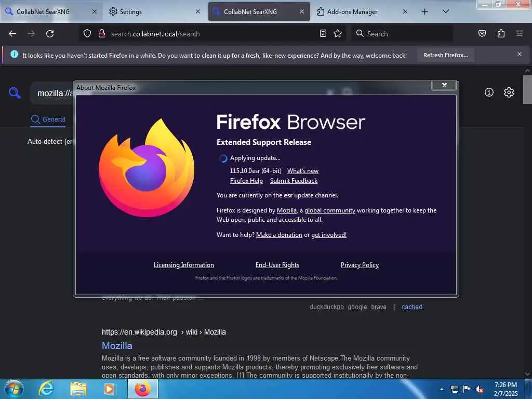The image size is (532, 399).
Task: Open the Windows Start button
Action: (x=14, y=389)
